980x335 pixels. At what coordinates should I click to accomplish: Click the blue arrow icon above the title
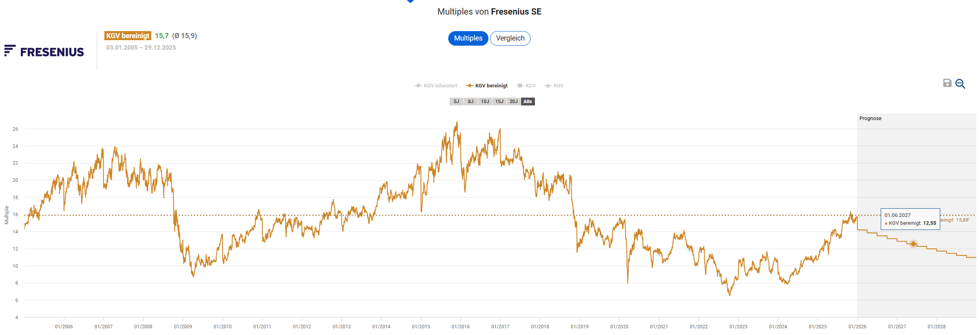pyautogui.click(x=410, y=1)
